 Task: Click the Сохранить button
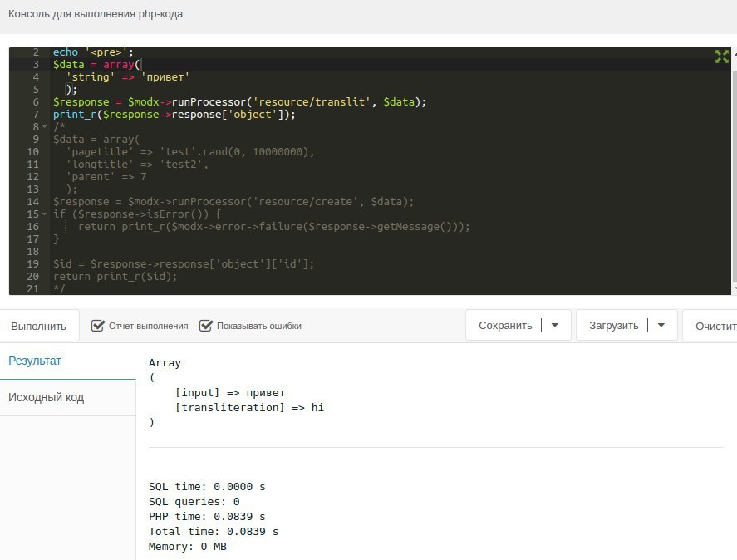click(505, 326)
